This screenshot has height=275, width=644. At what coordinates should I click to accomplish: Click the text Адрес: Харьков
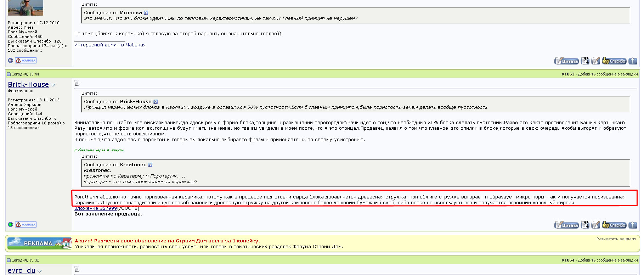(24, 105)
